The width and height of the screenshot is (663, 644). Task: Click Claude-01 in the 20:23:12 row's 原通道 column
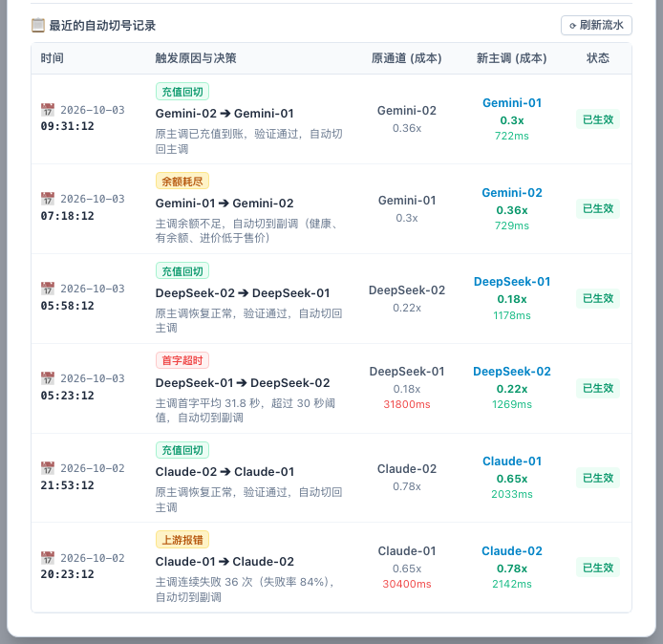pyautogui.click(x=407, y=551)
